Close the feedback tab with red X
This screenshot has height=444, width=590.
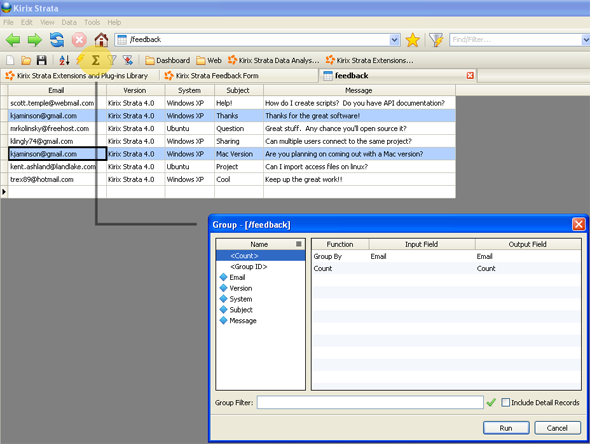pyautogui.click(x=470, y=76)
